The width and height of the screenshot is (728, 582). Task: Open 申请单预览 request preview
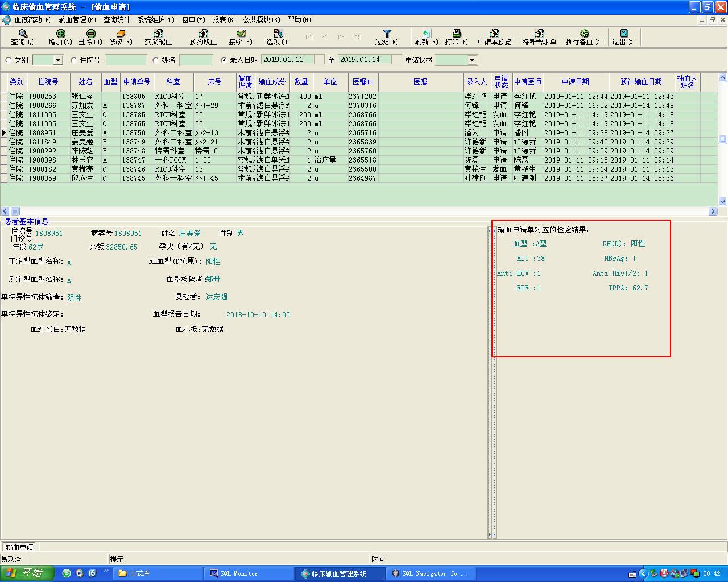click(x=494, y=37)
